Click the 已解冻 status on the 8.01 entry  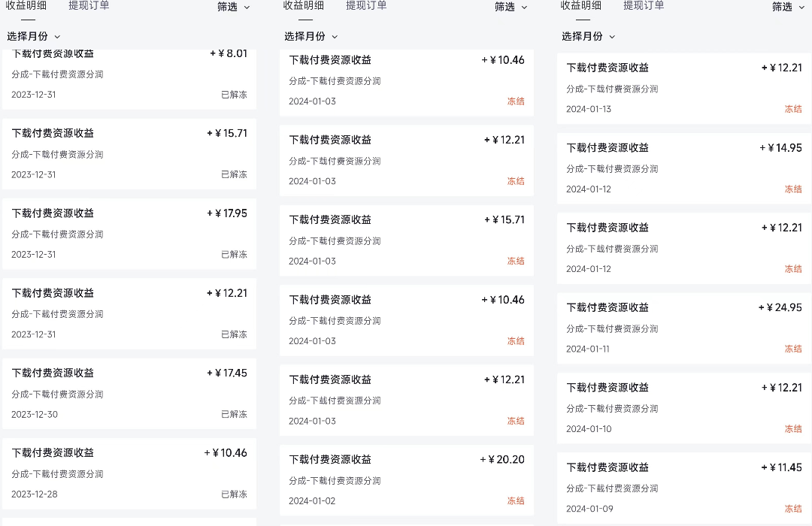(x=233, y=95)
